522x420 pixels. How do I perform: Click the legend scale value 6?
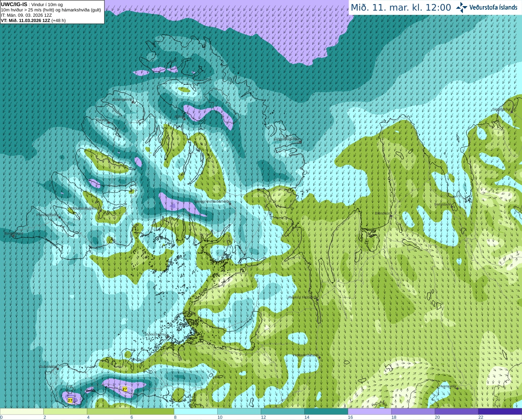point(132,417)
